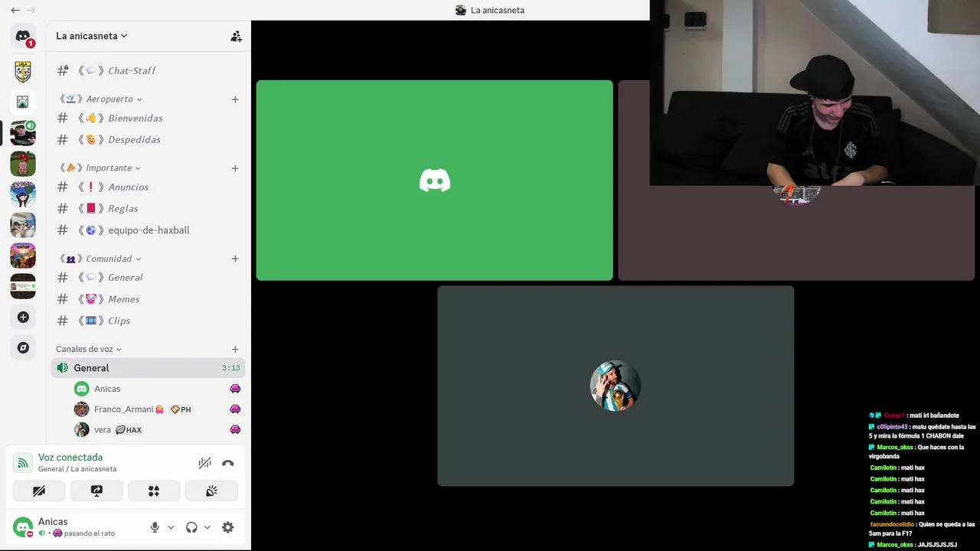Viewport: 980px width, 551px height.
Task: Open the Despedidas channel
Action: pos(149,139)
